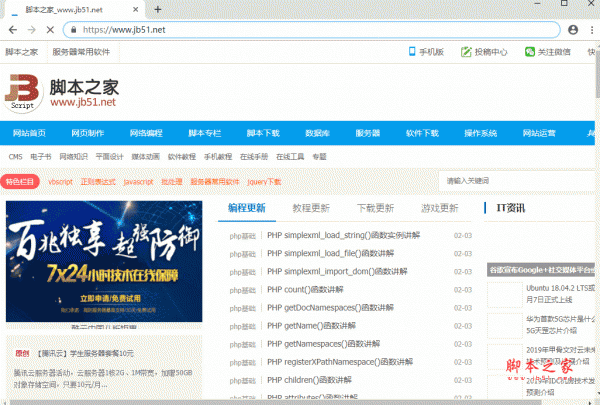Open 脚本下载 navigation item
This screenshot has height=405, width=600.
[x=263, y=133]
